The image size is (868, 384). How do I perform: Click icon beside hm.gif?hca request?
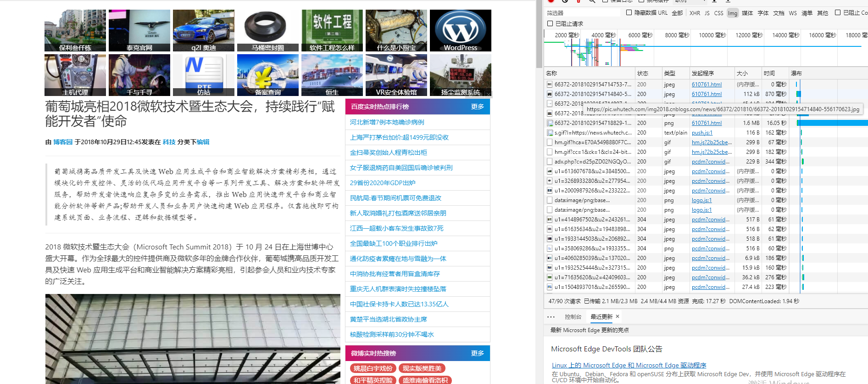(x=550, y=142)
